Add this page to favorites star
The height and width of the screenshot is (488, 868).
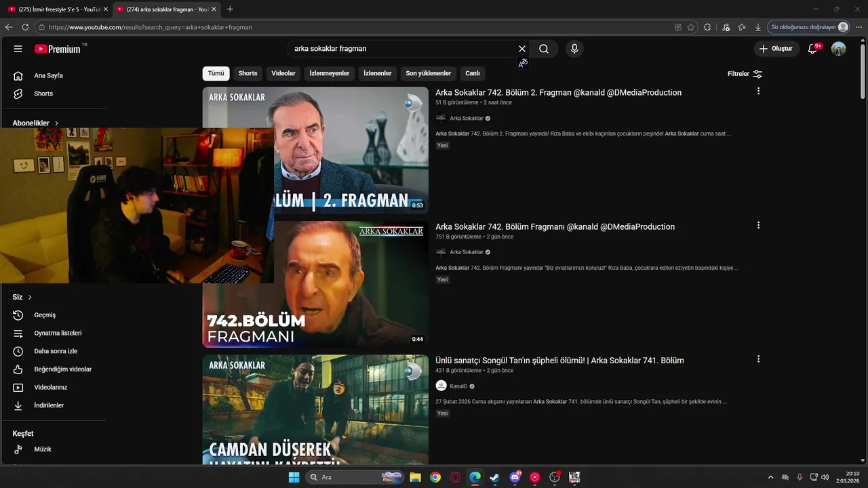pos(691,27)
